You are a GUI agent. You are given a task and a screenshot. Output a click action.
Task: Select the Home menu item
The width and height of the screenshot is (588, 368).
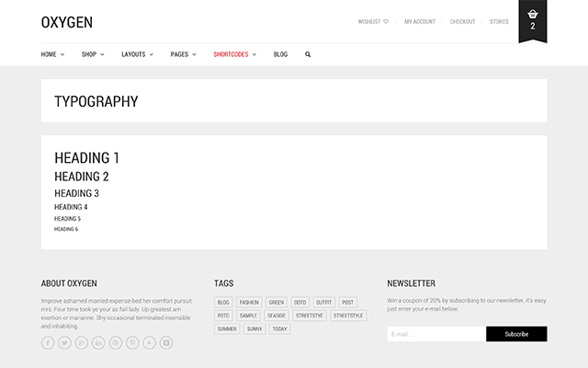click(x=52, y=54)
